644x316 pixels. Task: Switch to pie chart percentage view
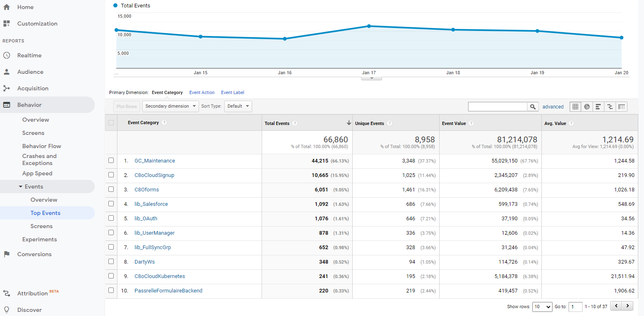pos(587,106)
